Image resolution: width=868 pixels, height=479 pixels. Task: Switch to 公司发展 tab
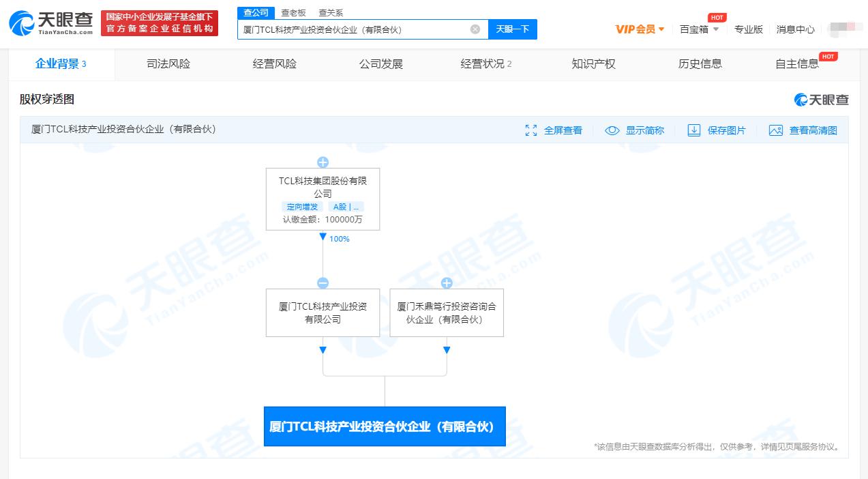[381, 64]
